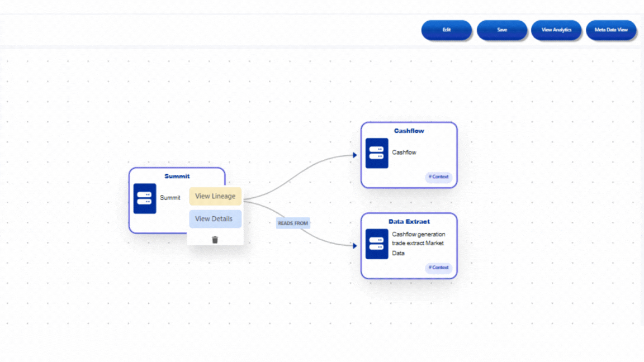
Task: Open View Analytics
Action: [x=556, y=30]
